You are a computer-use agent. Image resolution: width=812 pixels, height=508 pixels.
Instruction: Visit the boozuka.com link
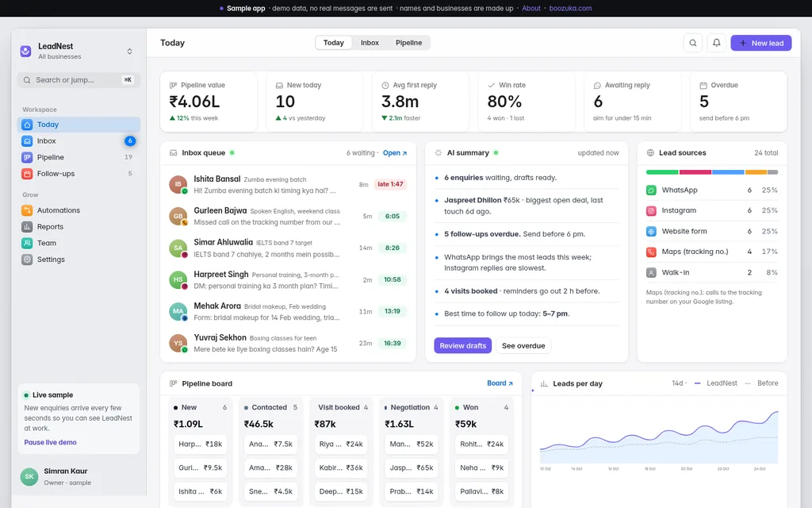570,8
